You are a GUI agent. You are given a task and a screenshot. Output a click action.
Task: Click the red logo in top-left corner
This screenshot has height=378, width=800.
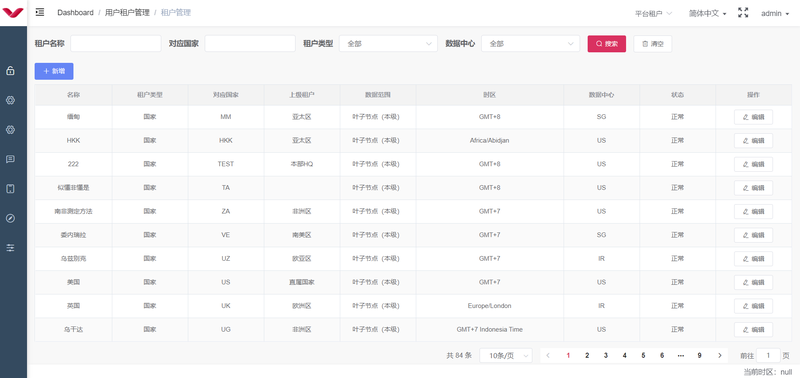click(13, 13)
